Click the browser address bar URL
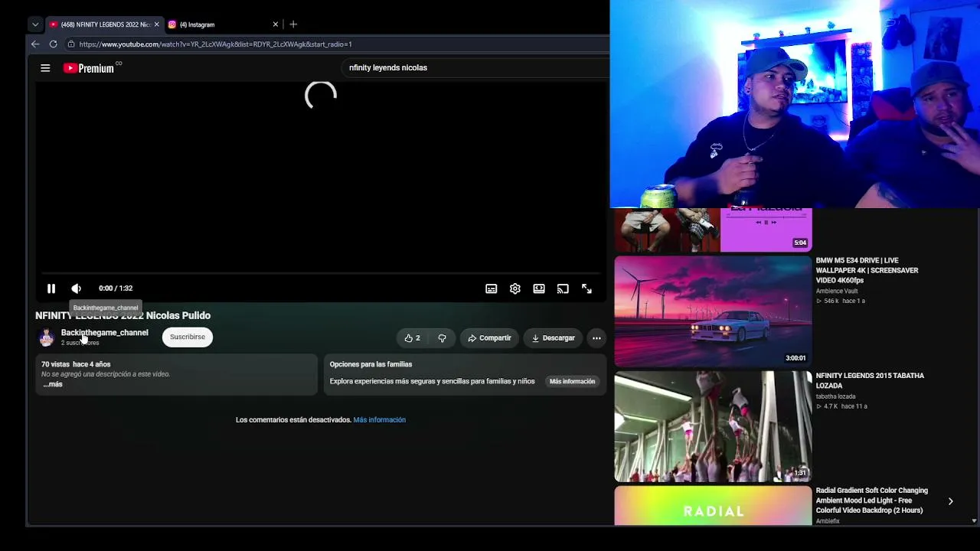Screen dimensions: 980x551 [215, 44]
